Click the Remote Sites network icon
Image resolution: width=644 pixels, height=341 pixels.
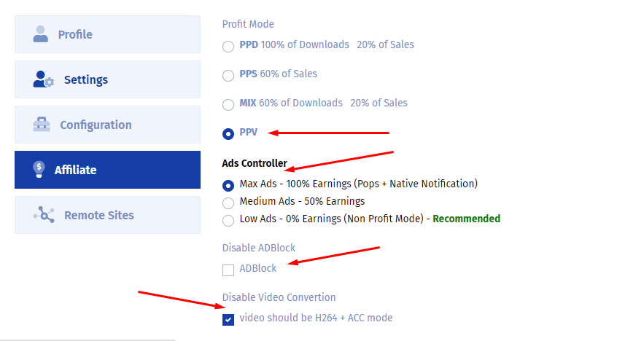[44, 215]
